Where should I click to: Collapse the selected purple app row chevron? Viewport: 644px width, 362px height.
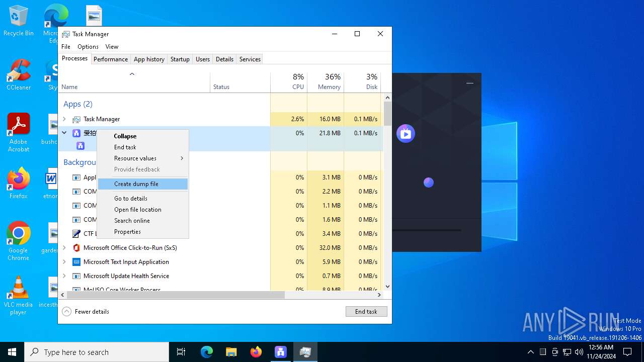click(64, 133)
